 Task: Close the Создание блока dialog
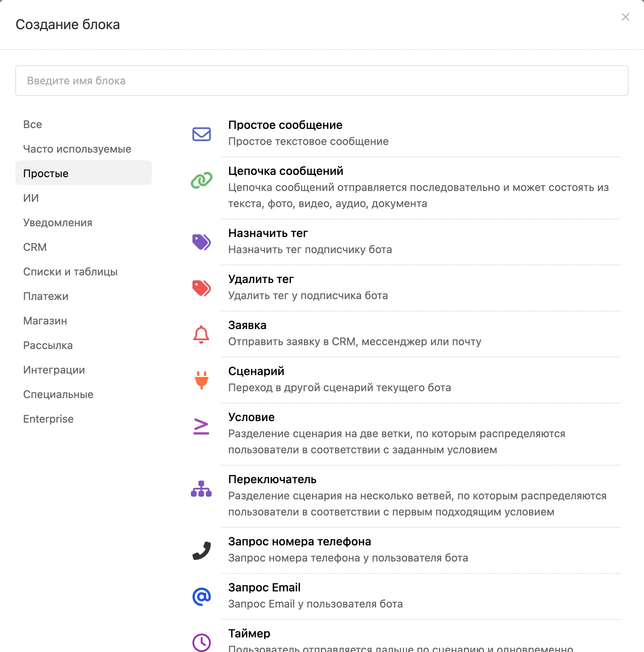625,17
